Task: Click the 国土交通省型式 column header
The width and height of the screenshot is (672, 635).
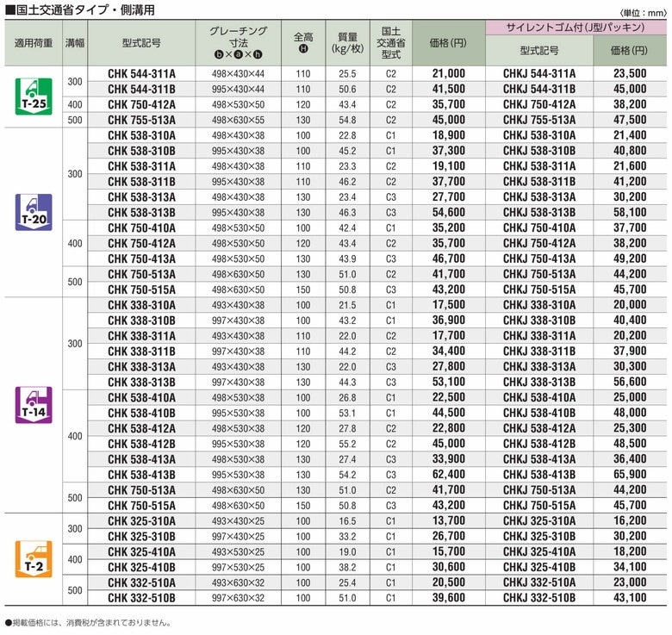Action: (x=391, y=41)
